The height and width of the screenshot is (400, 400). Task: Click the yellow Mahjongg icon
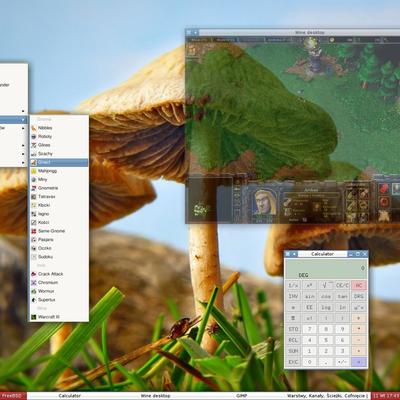click(34, 171)
